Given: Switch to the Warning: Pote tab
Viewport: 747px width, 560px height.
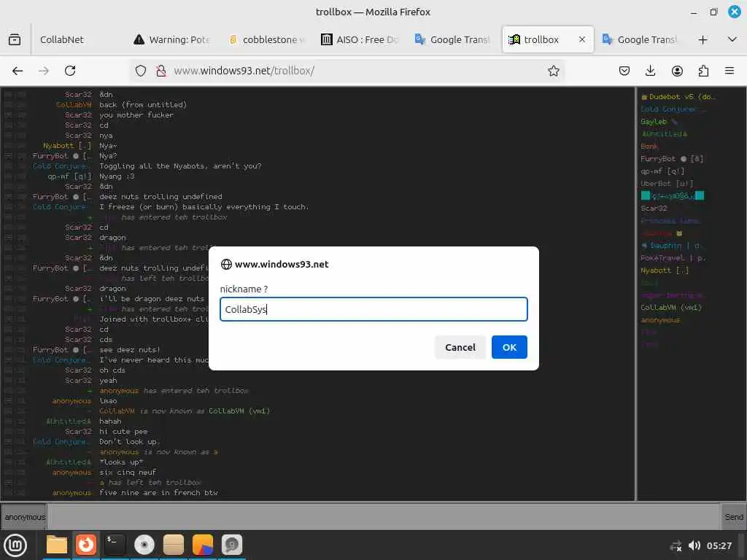Looking at the screenshot, I should coord(171,39).
